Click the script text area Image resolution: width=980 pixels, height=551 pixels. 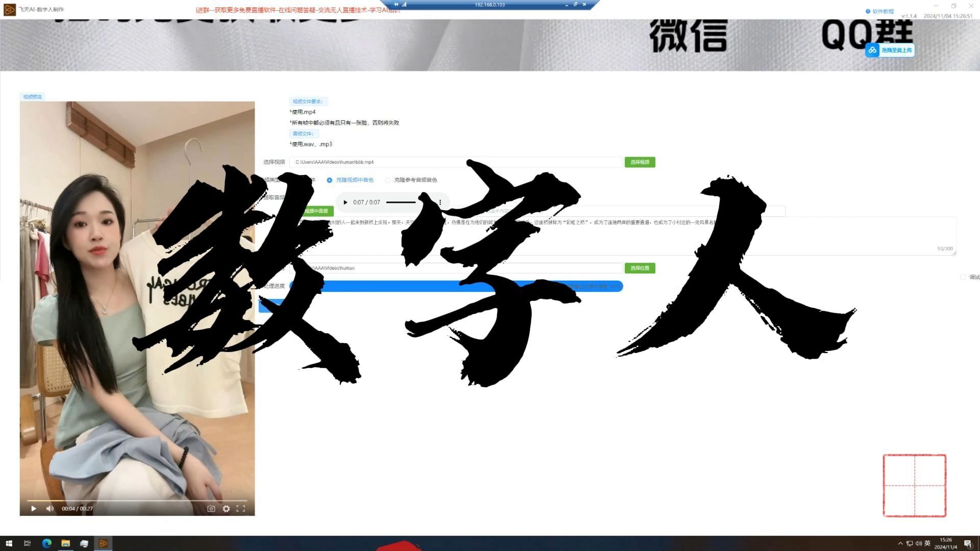point(623,236)
